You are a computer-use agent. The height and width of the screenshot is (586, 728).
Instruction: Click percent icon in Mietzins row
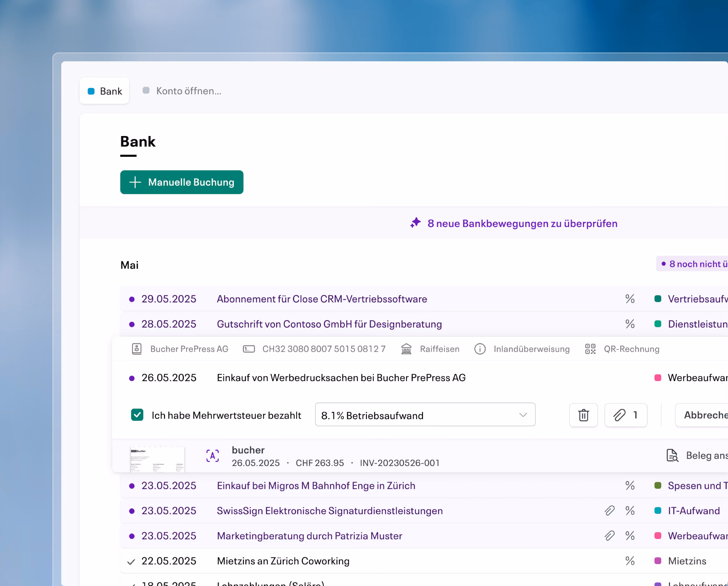coord(630,561)
